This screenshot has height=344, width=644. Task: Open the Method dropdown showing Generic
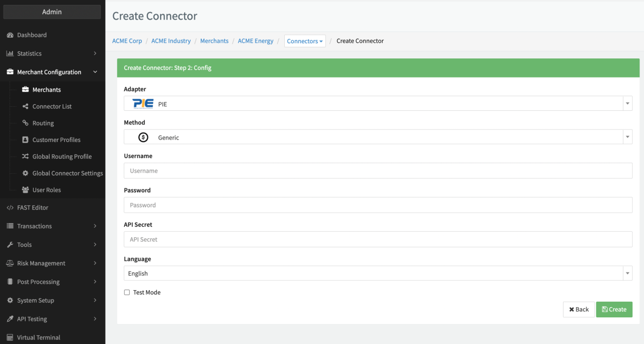click(378, 137)
